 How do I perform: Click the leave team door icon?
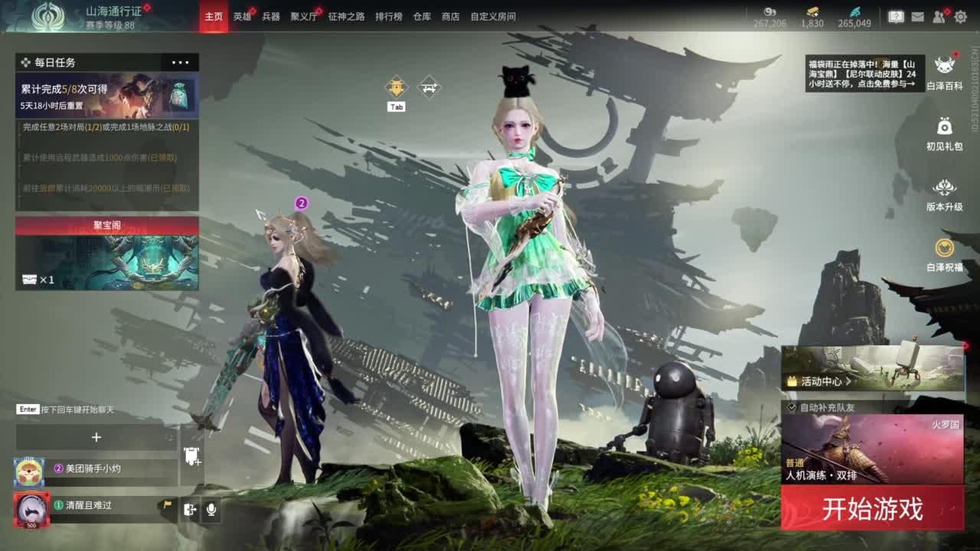(x=191, y=510)
